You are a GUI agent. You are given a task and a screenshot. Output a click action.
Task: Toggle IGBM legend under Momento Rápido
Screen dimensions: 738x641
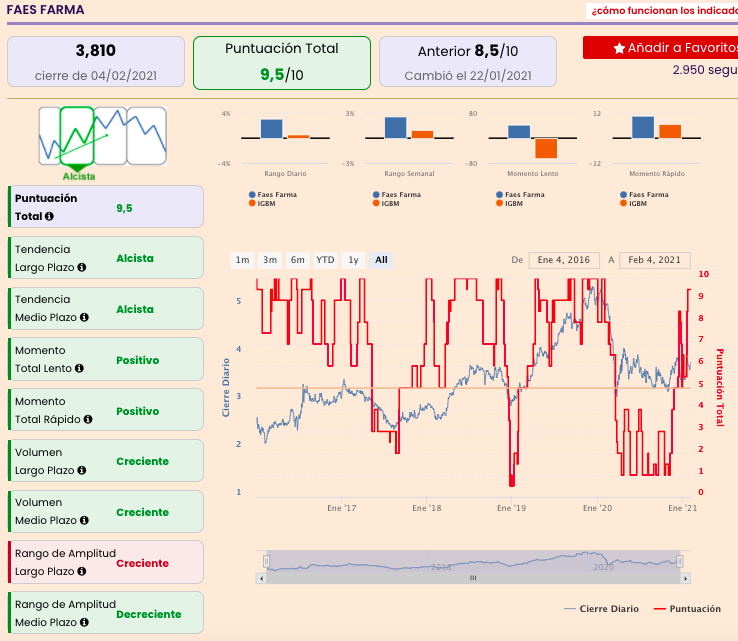[634, 203]
